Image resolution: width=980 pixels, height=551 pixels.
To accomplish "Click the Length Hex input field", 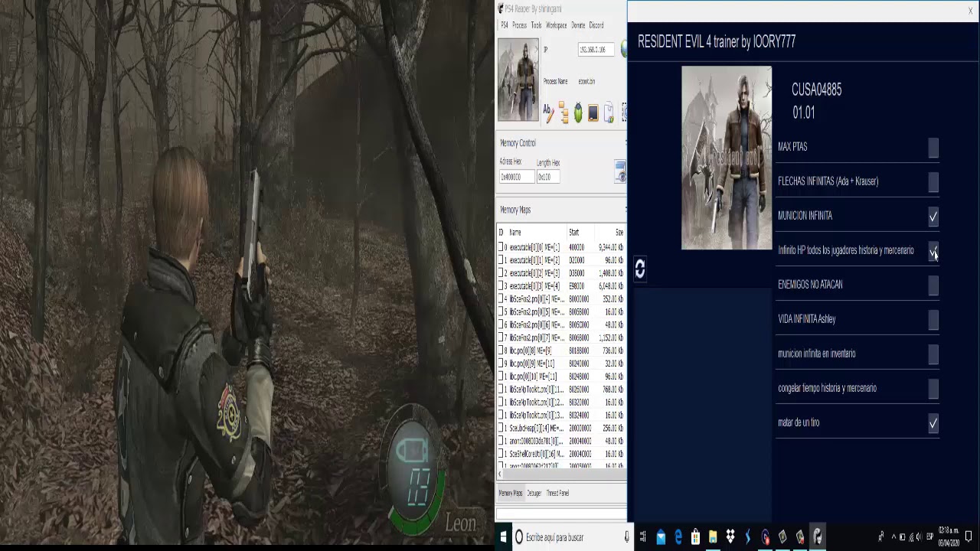I will click(548, 177).
